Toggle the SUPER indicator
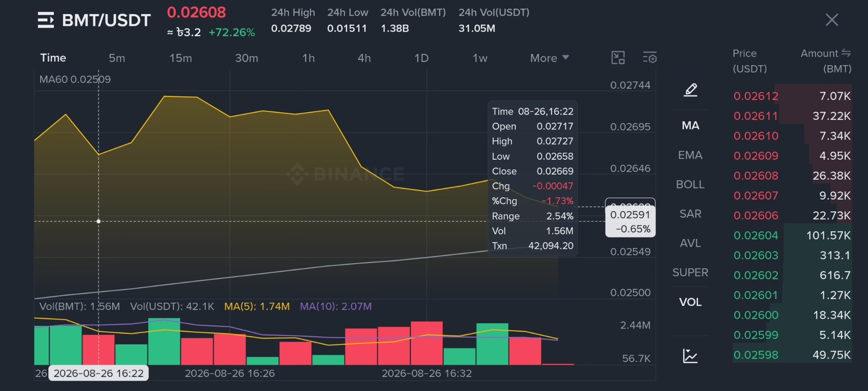Viewport: 868px width, 391px height. coord(690,272)
